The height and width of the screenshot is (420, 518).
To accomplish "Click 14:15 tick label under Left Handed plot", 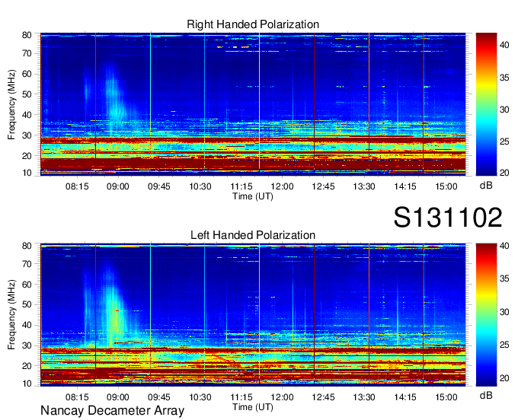I will pyautogui.click(x=405, y=397).
